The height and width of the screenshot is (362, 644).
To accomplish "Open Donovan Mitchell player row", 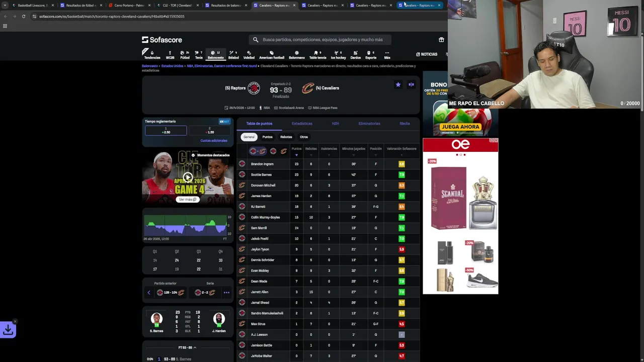I will click(329, 186).
